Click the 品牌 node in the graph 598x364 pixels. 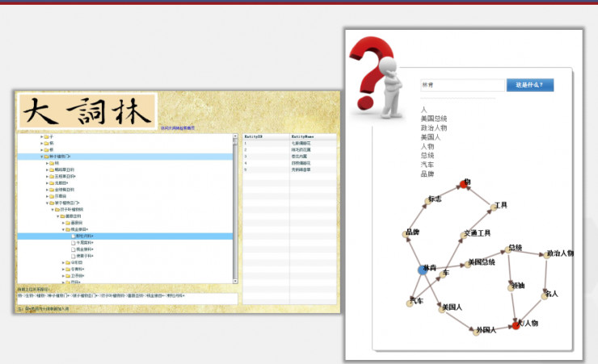tap(407, 234)
